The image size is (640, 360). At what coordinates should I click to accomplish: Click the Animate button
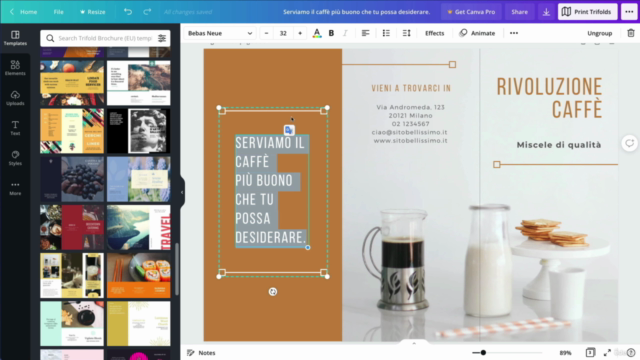click(477, 33)
